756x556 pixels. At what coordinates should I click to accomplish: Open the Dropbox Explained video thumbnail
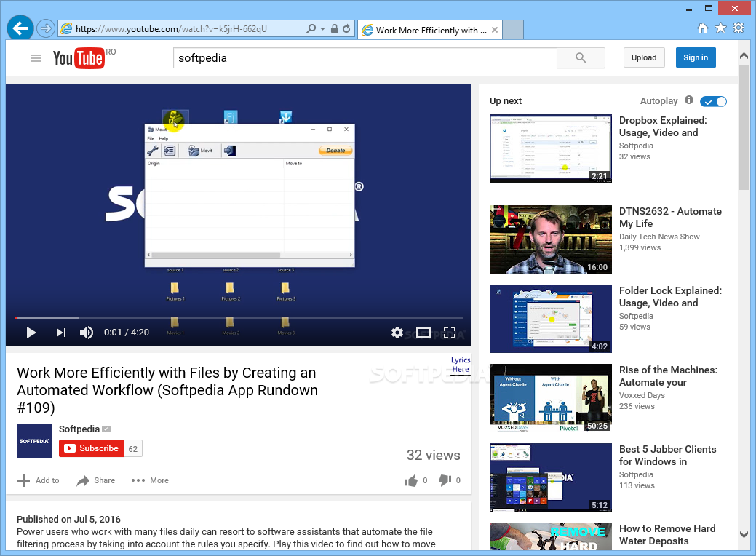click(x=551, y=148)
